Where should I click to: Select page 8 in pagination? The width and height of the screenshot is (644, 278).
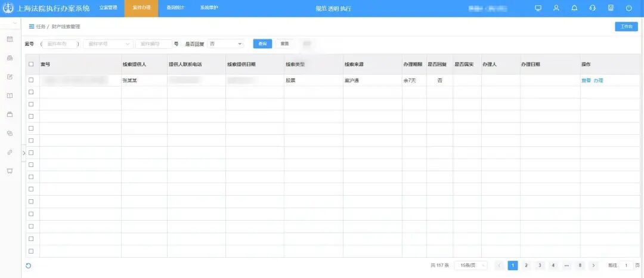click(x=580, y=265)
